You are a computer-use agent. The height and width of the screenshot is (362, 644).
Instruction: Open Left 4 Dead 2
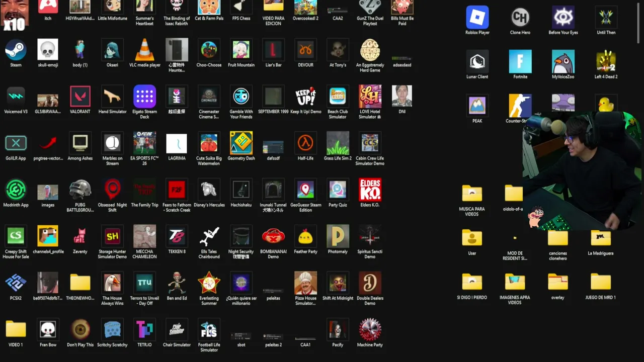pos(606,61)
